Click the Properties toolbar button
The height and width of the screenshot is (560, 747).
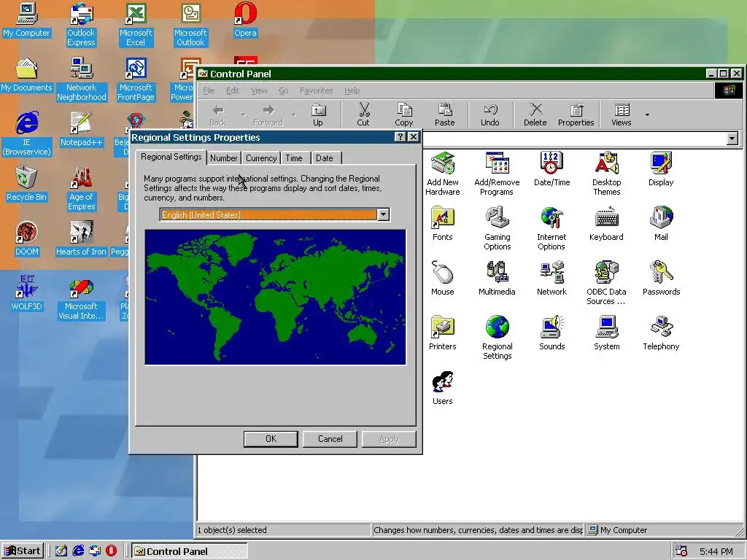(576, 114)
